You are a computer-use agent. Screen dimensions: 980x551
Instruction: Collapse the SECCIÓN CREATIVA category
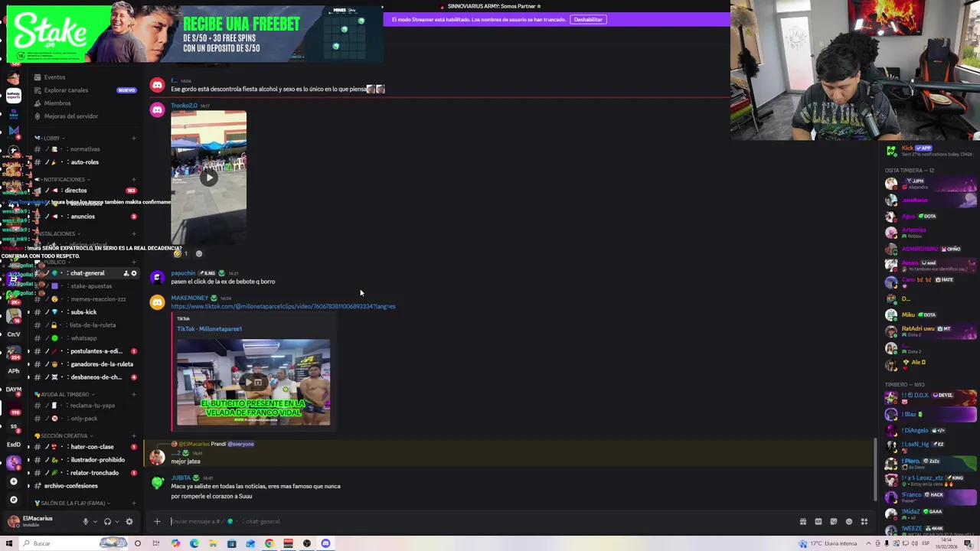[64, 435]
